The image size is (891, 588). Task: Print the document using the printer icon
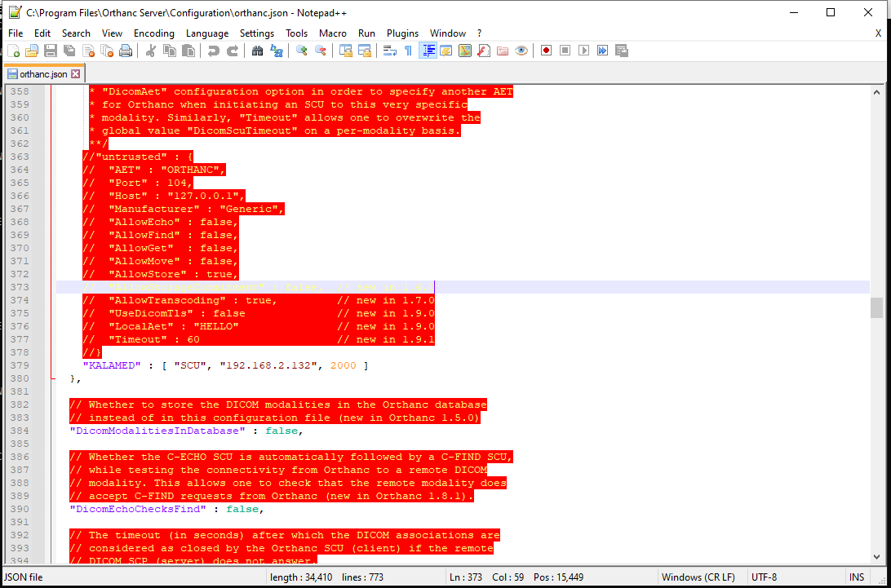[x=126, y=51]
